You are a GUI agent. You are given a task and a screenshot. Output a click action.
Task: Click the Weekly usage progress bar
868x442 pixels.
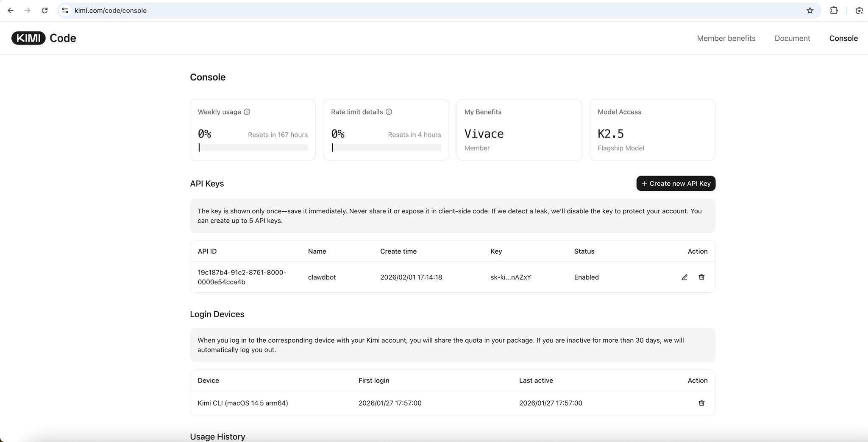[x=253, y=148]
